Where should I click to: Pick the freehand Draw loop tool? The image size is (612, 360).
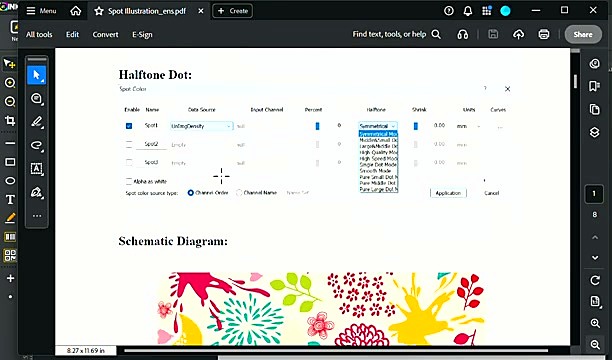tap(37, 145)
